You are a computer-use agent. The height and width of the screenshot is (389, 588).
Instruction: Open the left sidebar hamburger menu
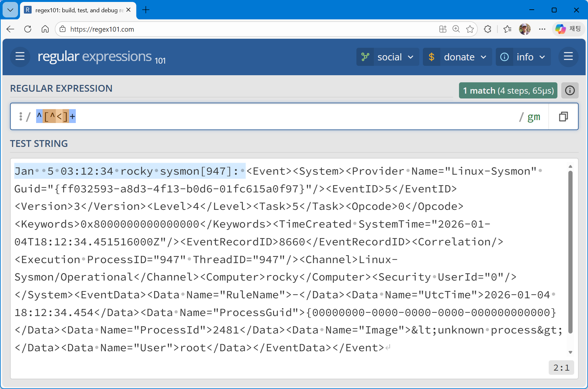20,56
